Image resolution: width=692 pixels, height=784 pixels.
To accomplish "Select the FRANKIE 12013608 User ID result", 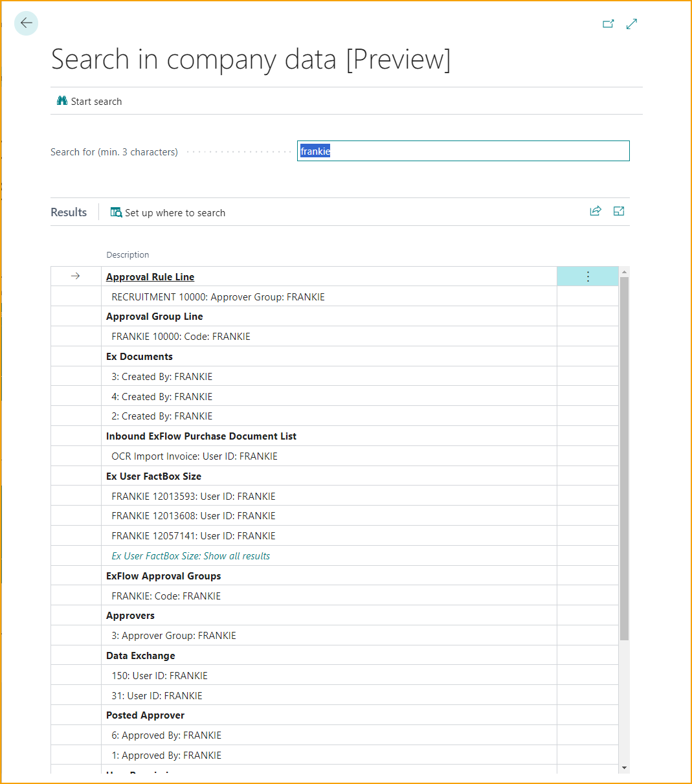I will (x=194, y=516).
